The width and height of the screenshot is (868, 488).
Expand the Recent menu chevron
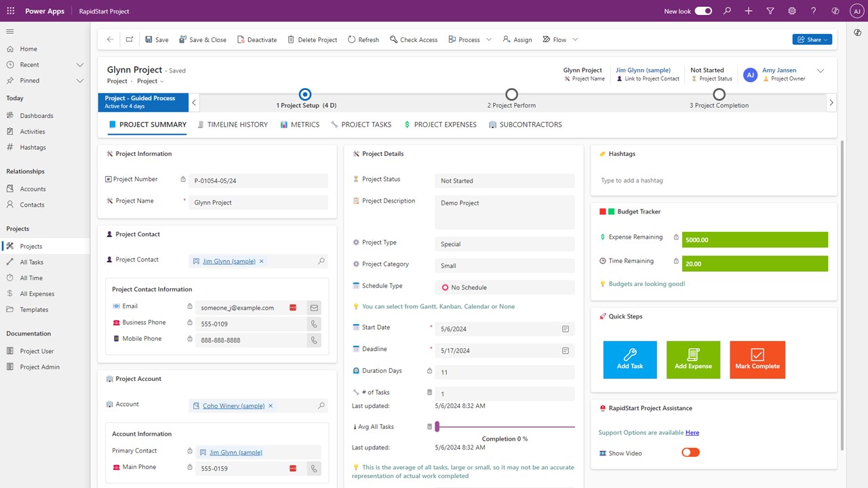(x=80, y=64)
